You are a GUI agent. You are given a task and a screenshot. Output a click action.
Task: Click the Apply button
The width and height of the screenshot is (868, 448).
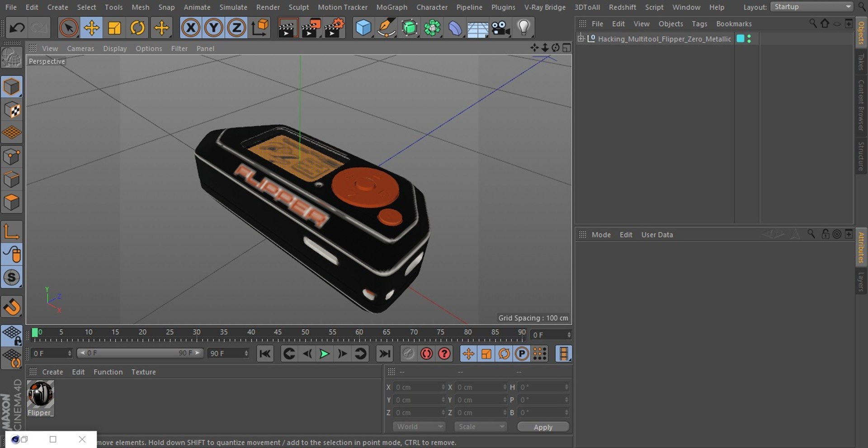pyautogui.click(x=543, y=427)
